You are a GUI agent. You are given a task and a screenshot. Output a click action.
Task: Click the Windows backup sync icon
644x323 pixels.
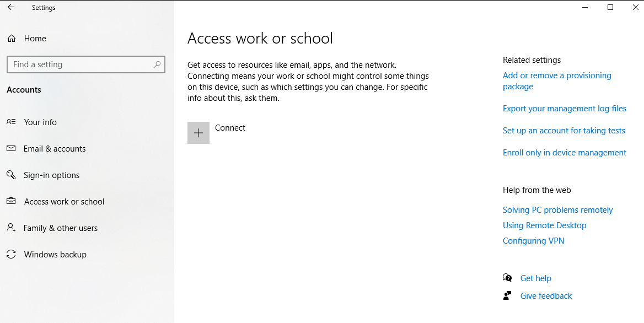coord(11,255)
